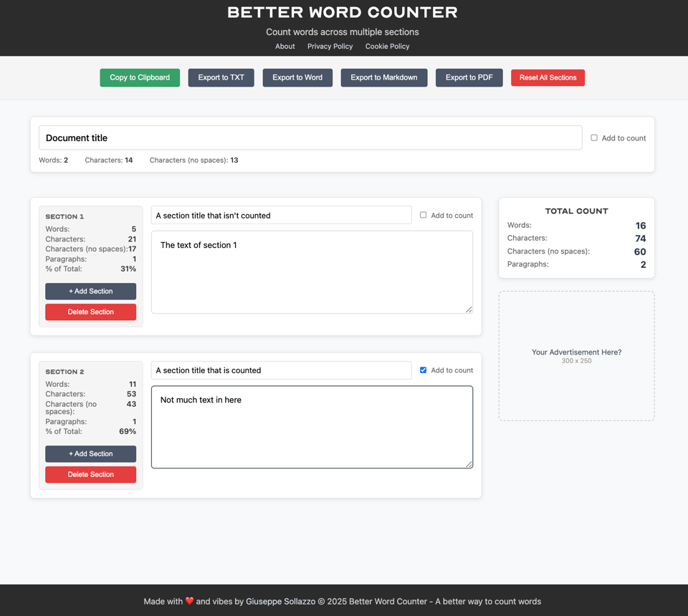Image resolution: width=688 pixels, height=616 pixels.
Task: Grab the resize handle of Section 1 textarea
Action: [469, 309]
